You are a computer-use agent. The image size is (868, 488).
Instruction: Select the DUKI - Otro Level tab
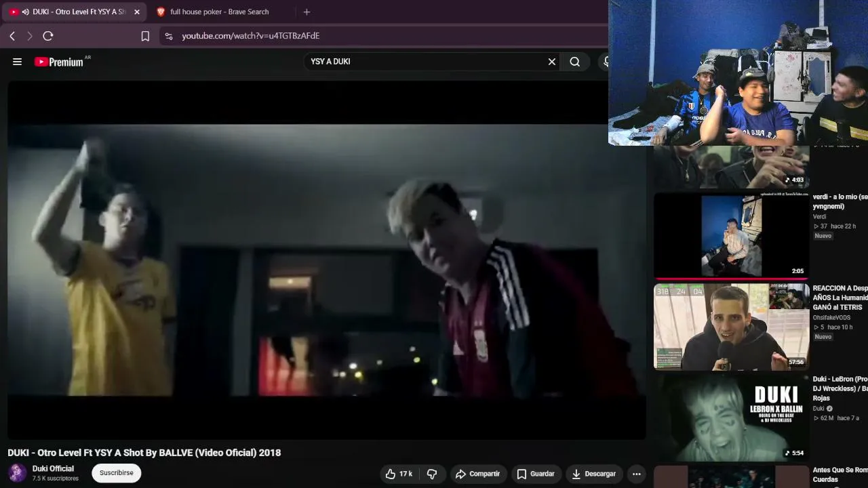75,12
